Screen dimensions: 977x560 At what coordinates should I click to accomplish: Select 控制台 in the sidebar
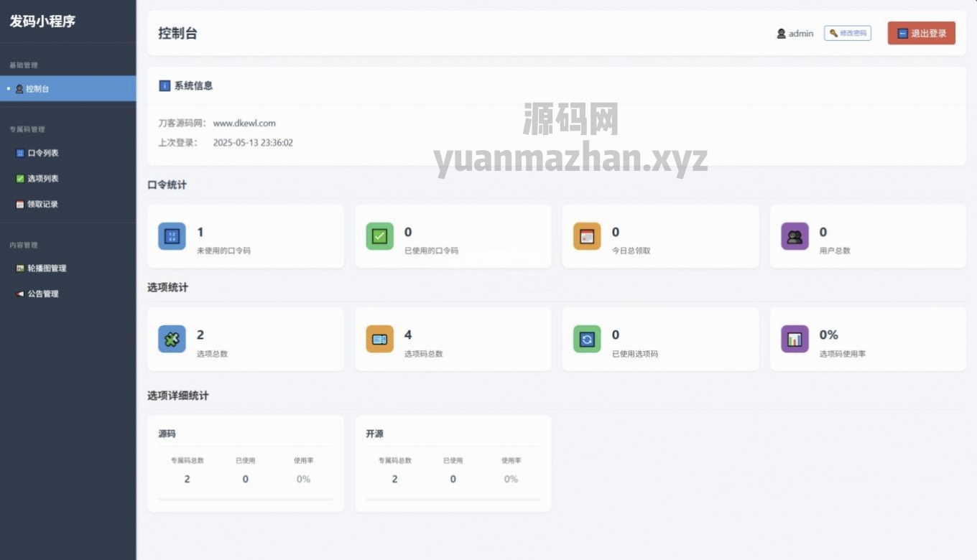pyautogui.click(x=37, y=89)
